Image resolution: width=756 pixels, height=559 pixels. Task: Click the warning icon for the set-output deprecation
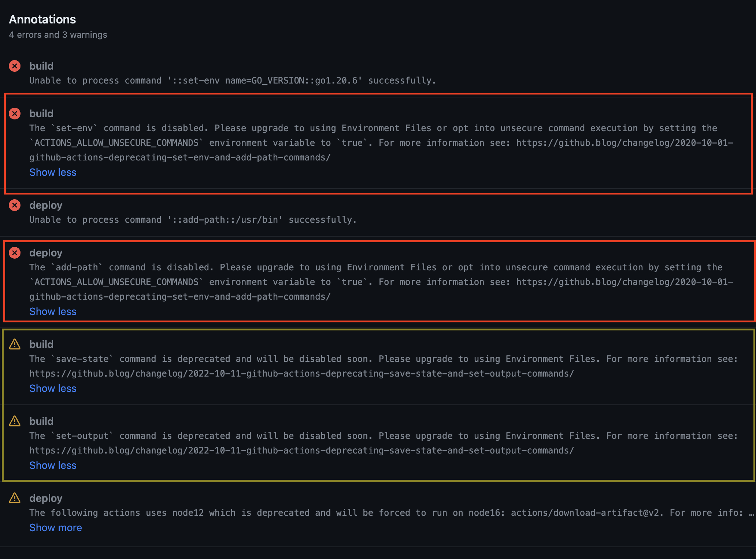pos(15,421)
